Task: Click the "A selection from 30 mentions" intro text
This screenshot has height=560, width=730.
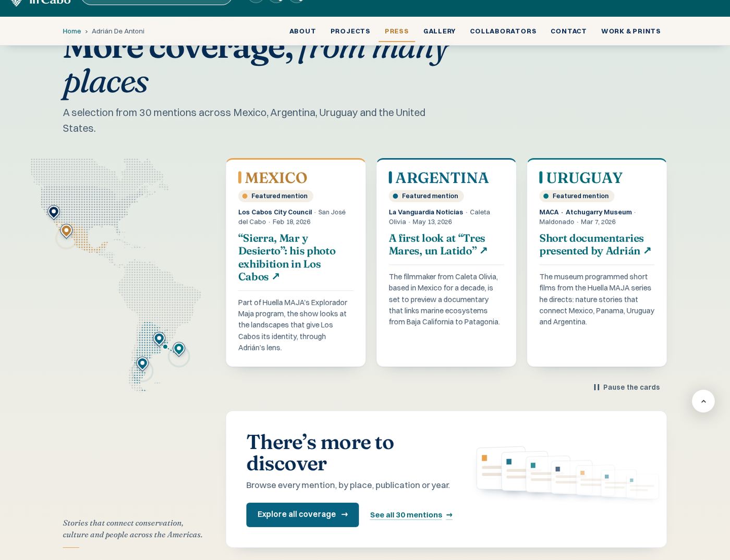Action: coord(244,120)
